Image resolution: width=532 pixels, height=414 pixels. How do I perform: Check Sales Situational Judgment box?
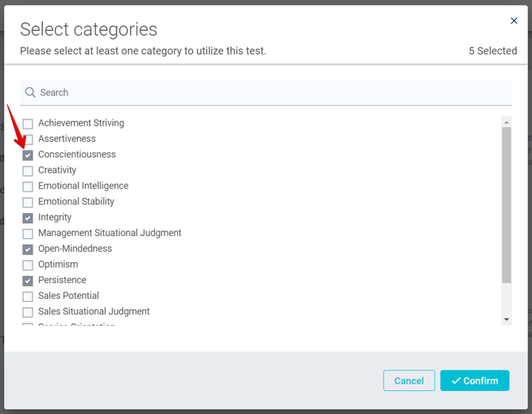[x=28, y=312]
